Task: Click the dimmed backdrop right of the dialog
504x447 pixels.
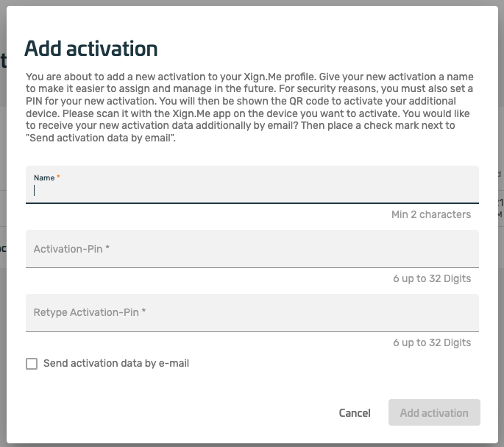Action: pos(500,295)
